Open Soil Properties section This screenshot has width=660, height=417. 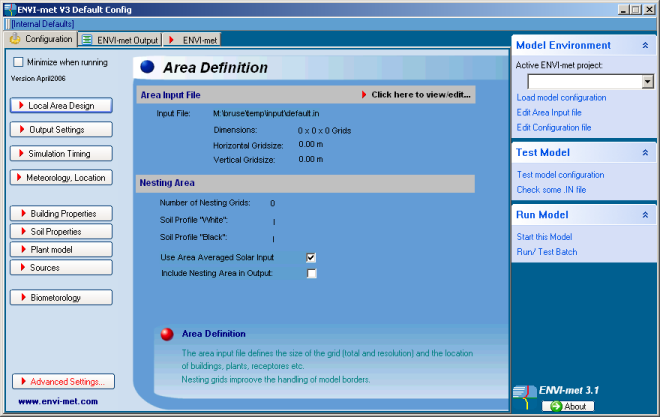61,231
